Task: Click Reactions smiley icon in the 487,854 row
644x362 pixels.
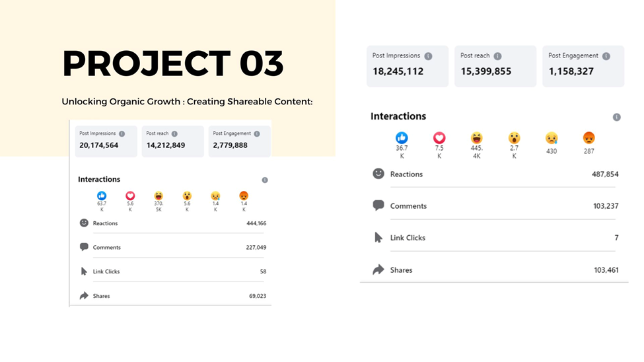Action: pyautogui.click(x=378, y=174)
